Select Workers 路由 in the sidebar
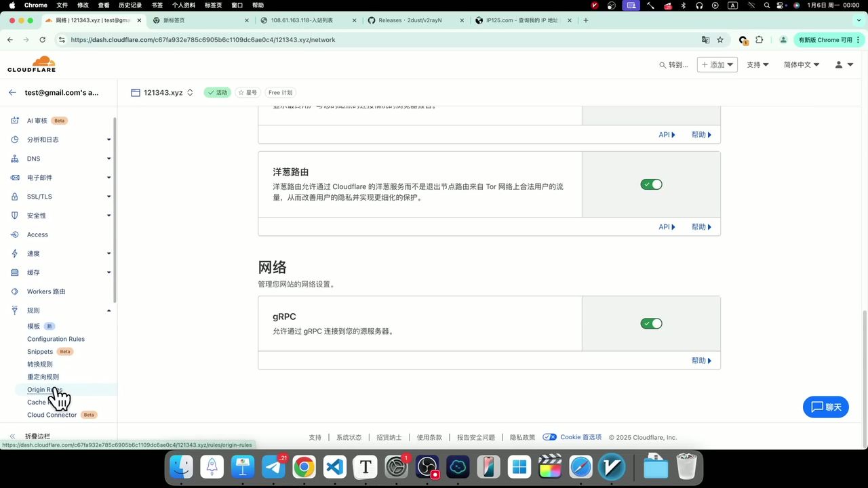868x488 pixels. [x=46, y=291]
